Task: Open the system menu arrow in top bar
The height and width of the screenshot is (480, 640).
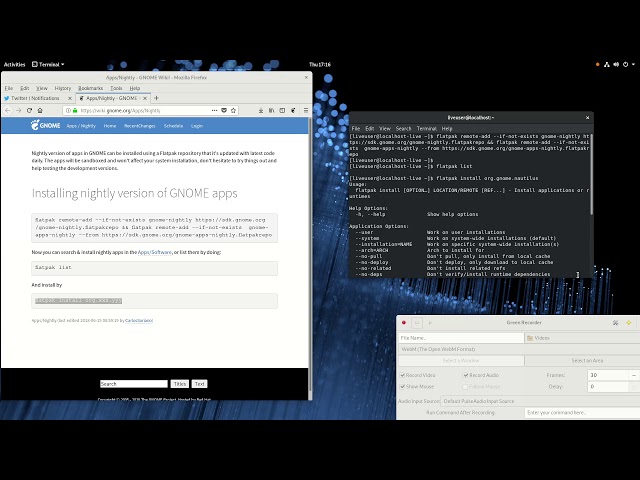Action: 633,64
